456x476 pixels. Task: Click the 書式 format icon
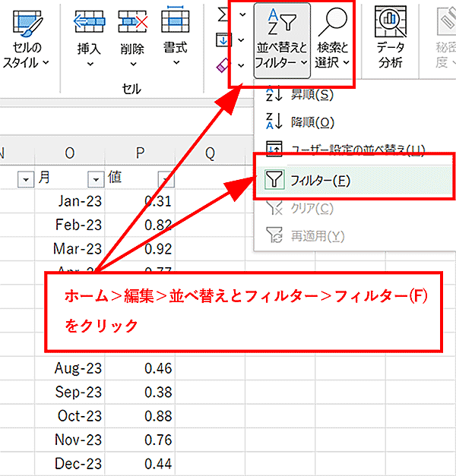(x=176, y=23)
